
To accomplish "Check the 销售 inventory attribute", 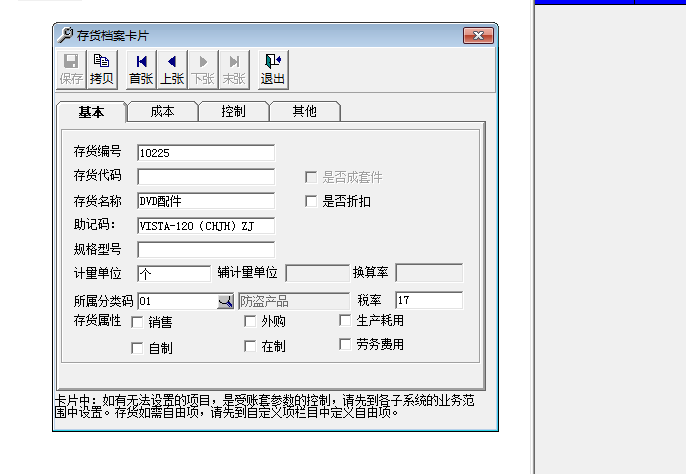I will click(137, 323).
